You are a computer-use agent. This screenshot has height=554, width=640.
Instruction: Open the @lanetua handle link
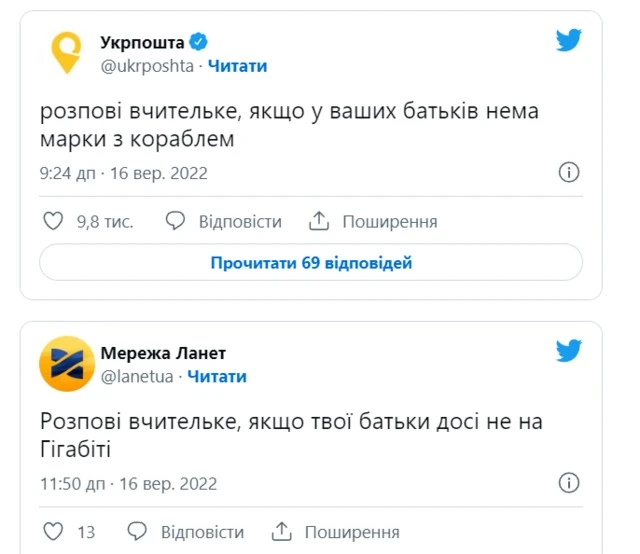click(x=137, y=377)
